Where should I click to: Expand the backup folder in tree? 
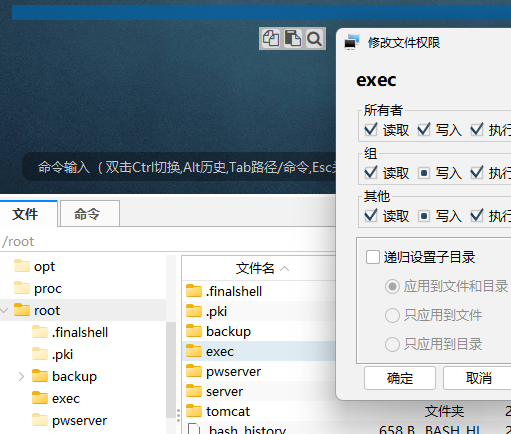click(21, 376)
